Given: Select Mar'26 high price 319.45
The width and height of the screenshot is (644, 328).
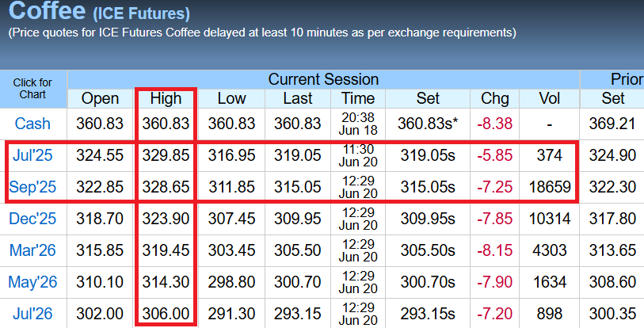Looking at the screenshot, I should [x=166, y=250].
